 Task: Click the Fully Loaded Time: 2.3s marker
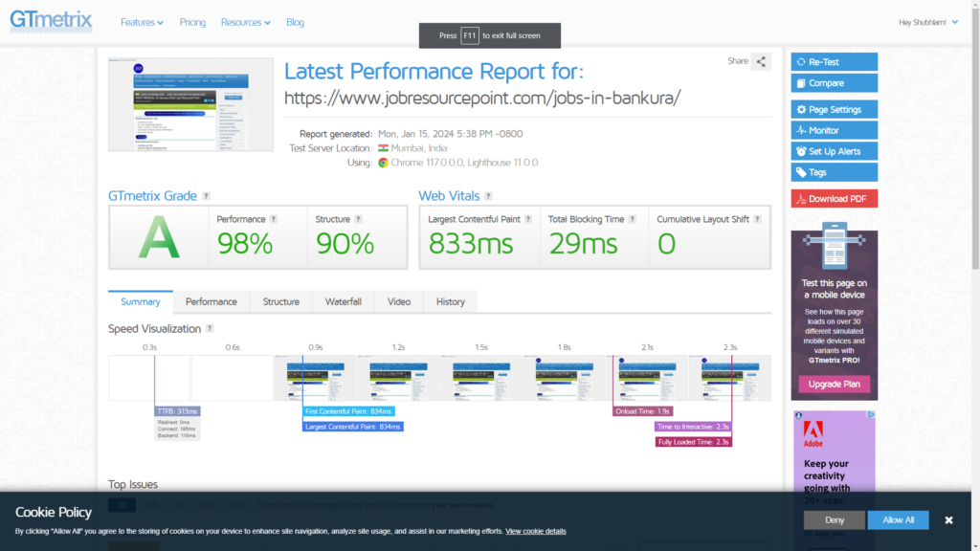(x=694, y=442)
